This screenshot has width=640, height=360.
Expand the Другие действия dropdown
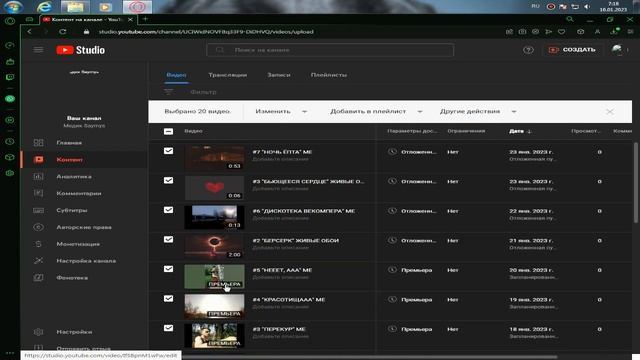pos(478,111)
